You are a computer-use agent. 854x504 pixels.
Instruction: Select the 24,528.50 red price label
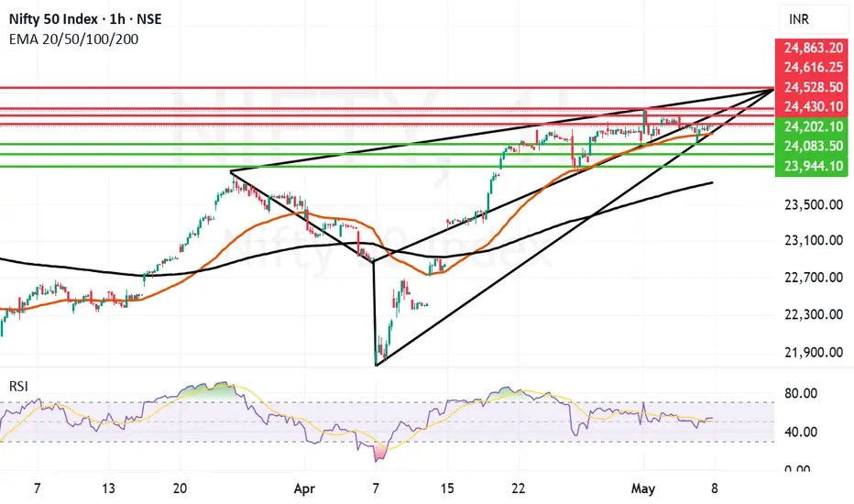pos(812,87)
